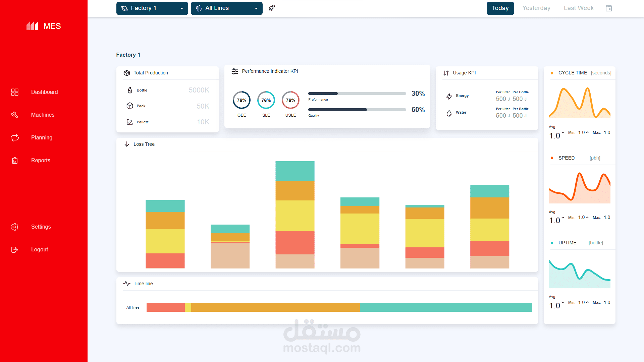644x362 pixels.
Task: Open the calendar date picker icon
Action: coord(609,8)
